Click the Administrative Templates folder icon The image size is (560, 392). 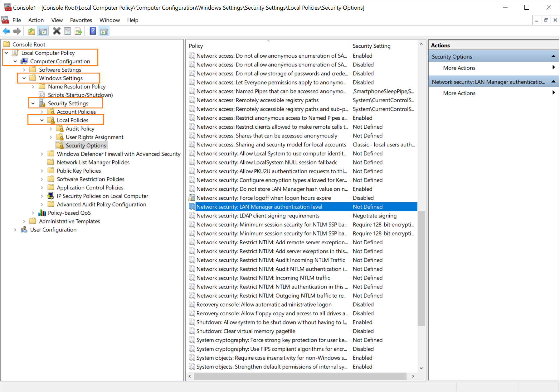click(x=33, y=221)
